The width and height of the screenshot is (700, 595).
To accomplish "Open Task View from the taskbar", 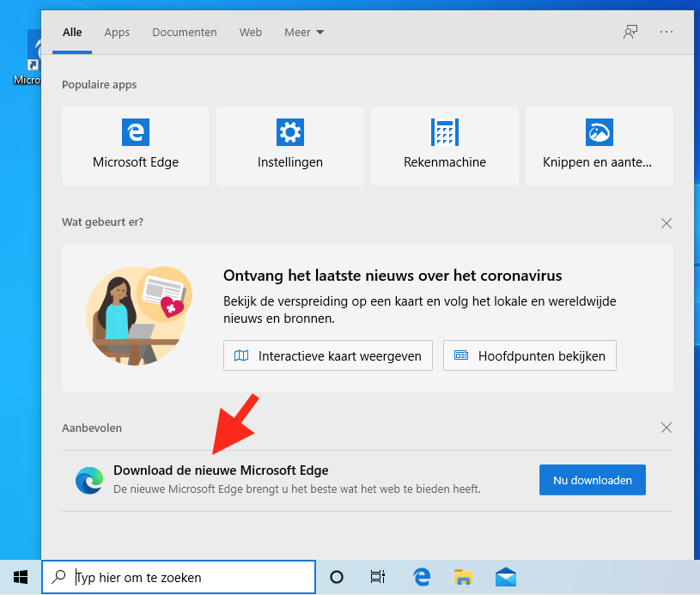I will click(377, 577).
